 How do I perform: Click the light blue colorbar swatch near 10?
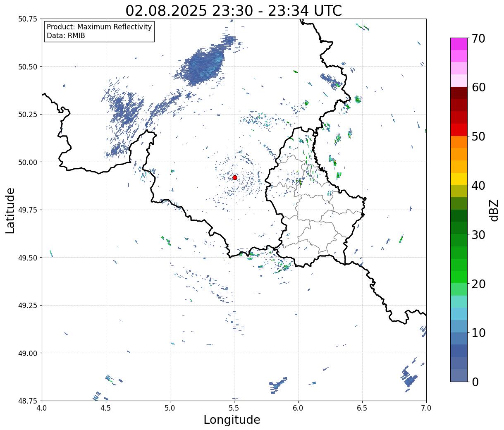point(459,314)
